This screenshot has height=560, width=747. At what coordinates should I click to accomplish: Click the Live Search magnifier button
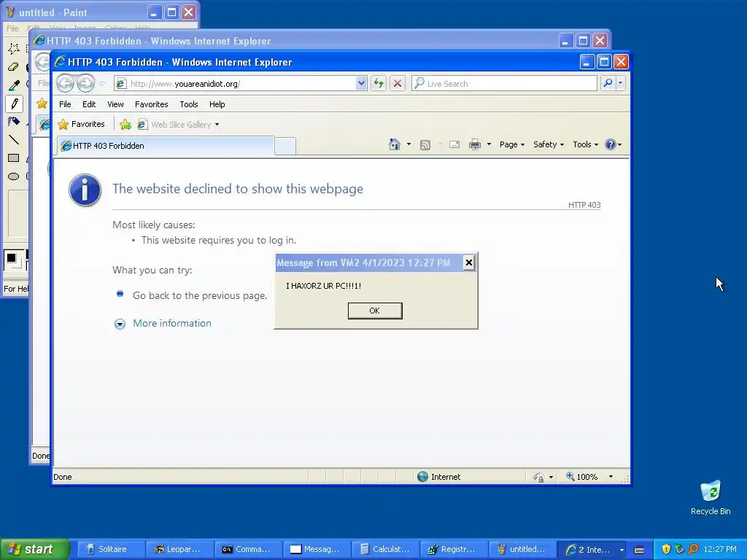pyautogui.click(x=608, y=83)
